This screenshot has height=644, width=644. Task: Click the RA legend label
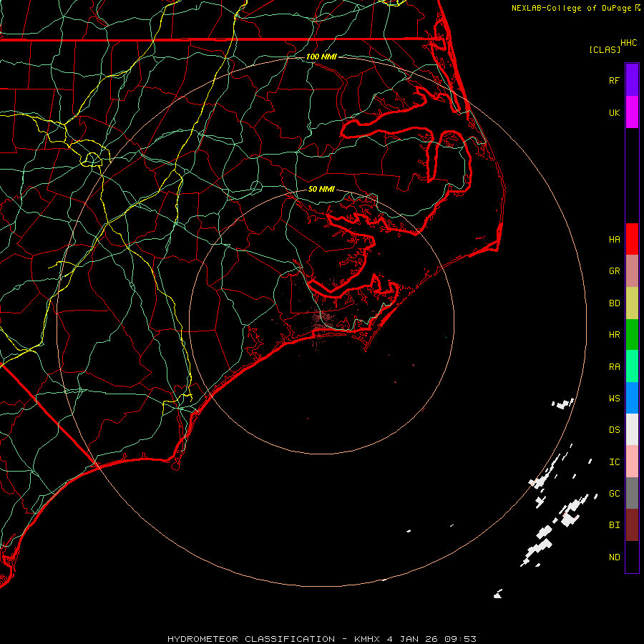614,367
